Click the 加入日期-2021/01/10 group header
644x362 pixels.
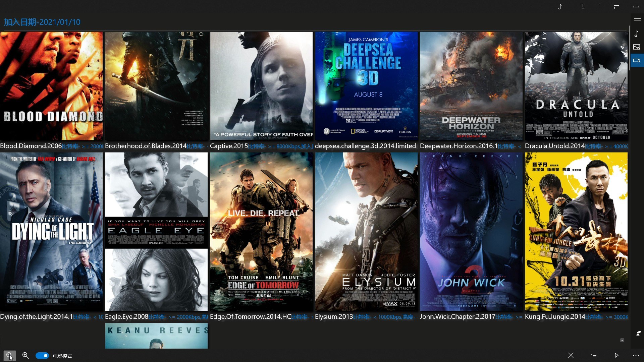42,22
